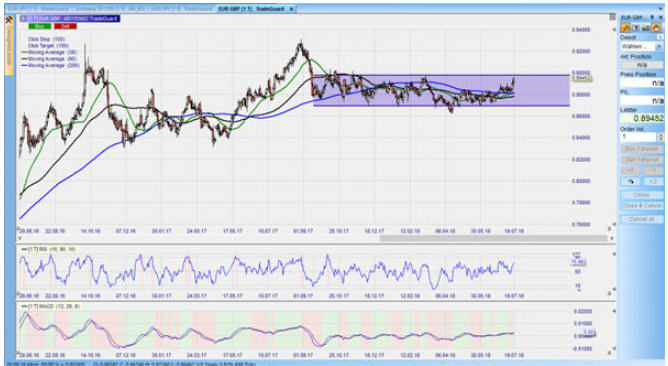The image size is (668, 366).
Task: Click the Order Vol. input field
Action: click(639, 137)
